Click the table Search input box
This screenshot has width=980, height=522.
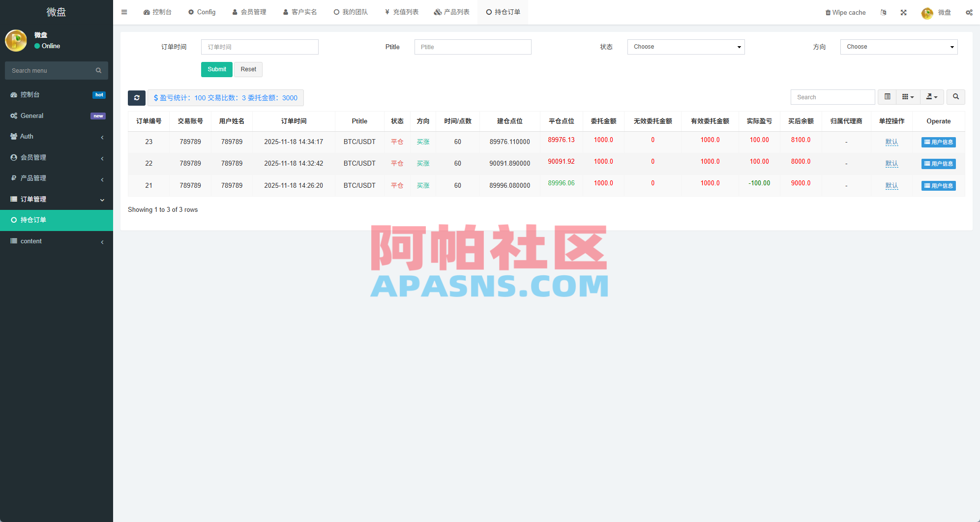[833, 97]
